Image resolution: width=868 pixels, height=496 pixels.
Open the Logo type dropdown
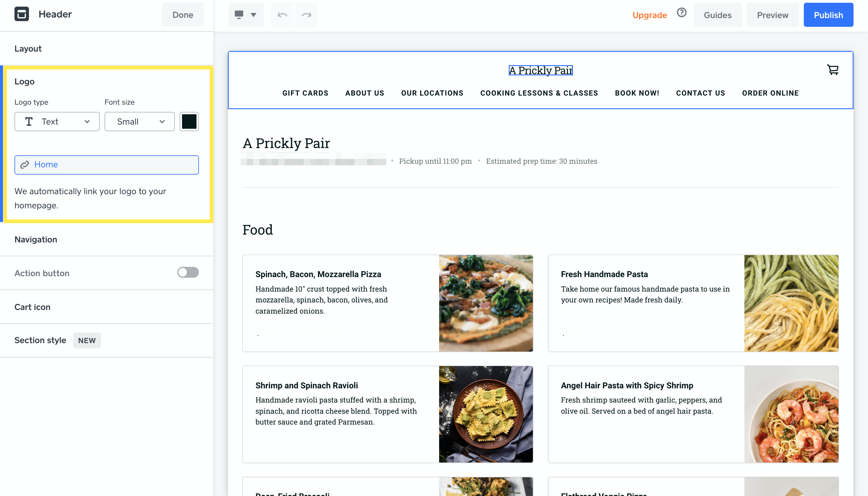[57, 122]
